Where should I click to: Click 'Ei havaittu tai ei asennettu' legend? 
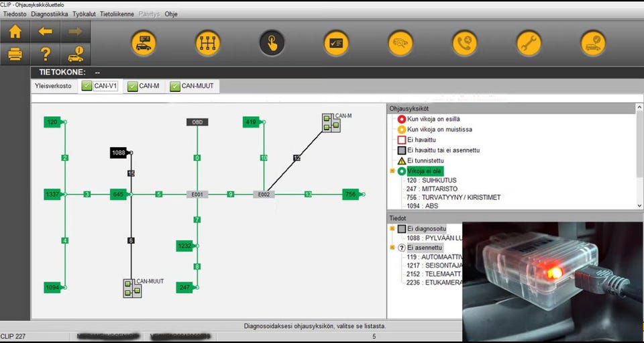click(443, 150)
